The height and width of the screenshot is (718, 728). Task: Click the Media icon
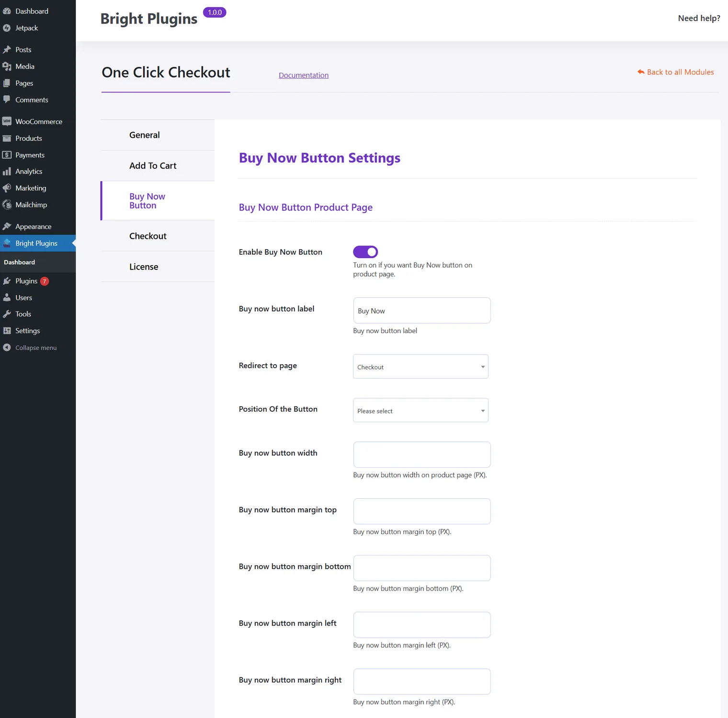[x=7, y=67]
